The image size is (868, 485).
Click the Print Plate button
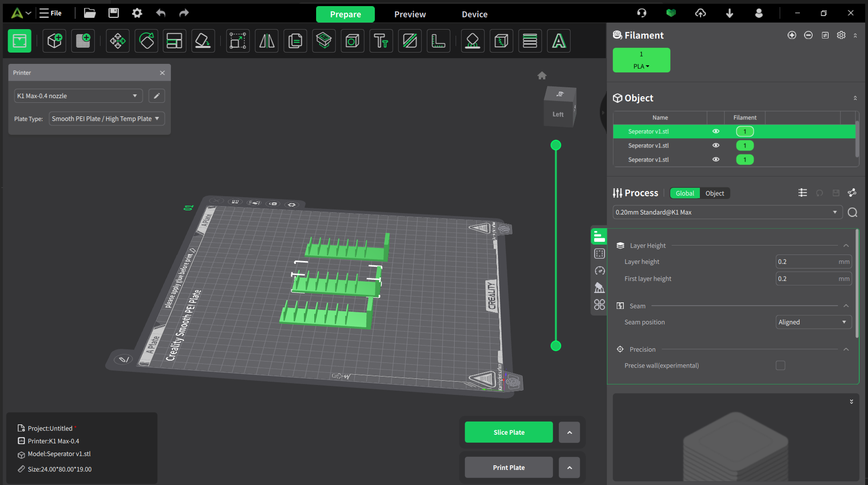pyautogui.click(x=509, y=468)
